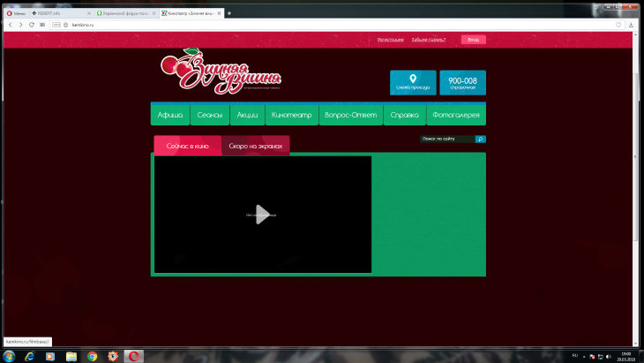The width and height of the screenshot is (644, 363).
Task: Close the REIBERT.info tab
Action: click(x=89, y=13)
